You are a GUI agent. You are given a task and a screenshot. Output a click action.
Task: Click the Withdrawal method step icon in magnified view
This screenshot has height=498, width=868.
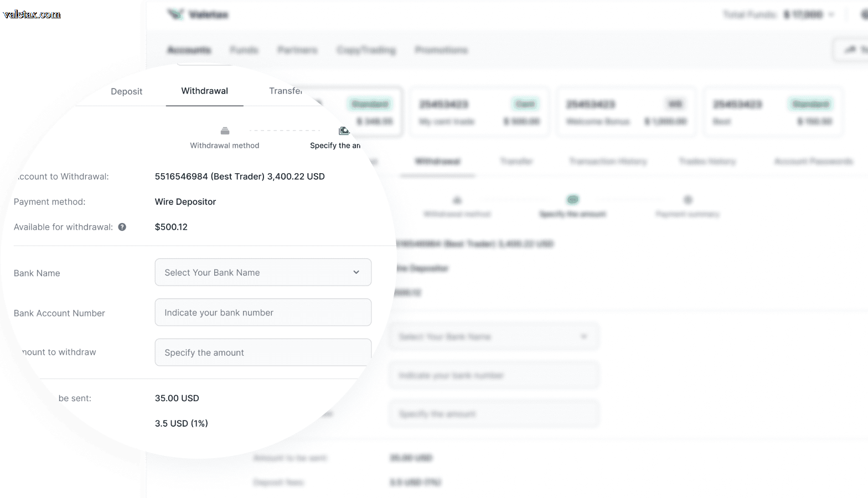coord(225,131)
